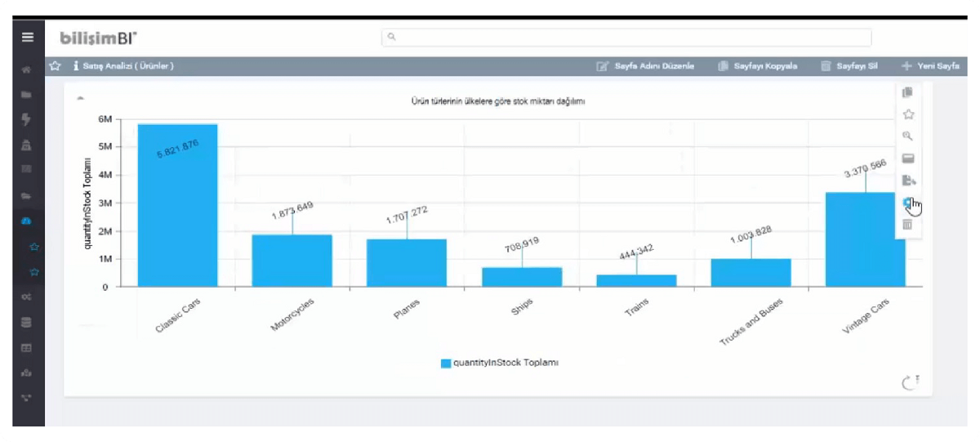Click Sayfayı Sil
Viewport: 980px width, 442px height.
[x=849, y=66]
